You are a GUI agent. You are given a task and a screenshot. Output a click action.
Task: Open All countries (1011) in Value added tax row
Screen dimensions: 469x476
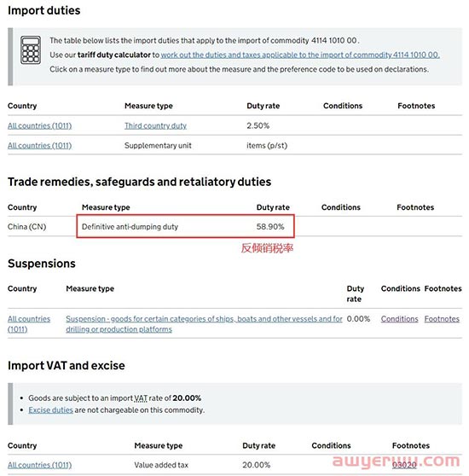point(40,465)
